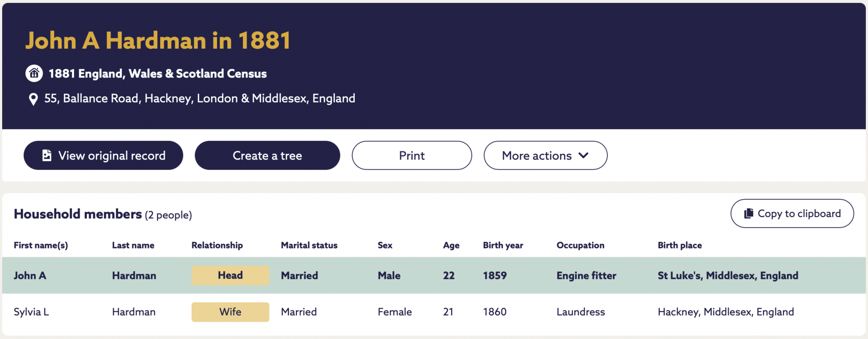Click the Birth place column header

tap(680, 245)
